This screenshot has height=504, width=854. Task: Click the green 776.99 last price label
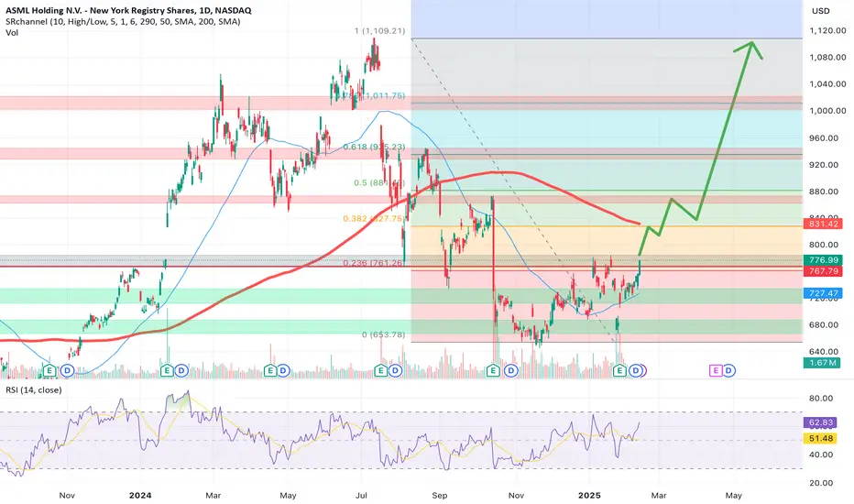[823, 260]
